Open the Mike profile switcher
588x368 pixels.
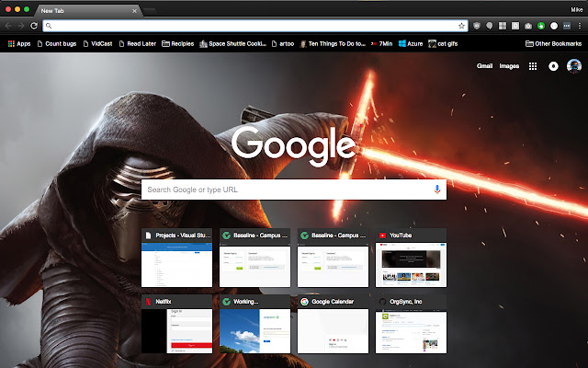pyautogui.click(x=576, y=9)
